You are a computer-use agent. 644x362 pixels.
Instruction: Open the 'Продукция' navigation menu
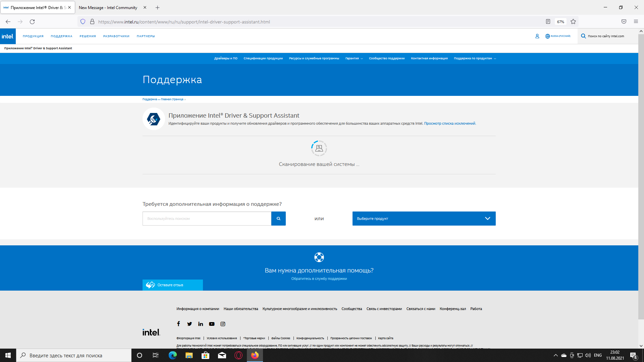33,36
